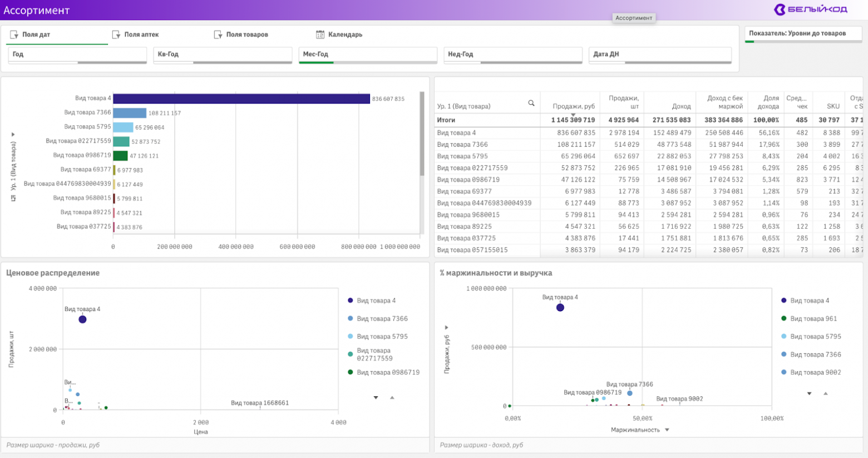Show next legend page in price distribution chart
Image resolution: width=868 pixels, height=458 pixels.
click(x=376, y=397)
